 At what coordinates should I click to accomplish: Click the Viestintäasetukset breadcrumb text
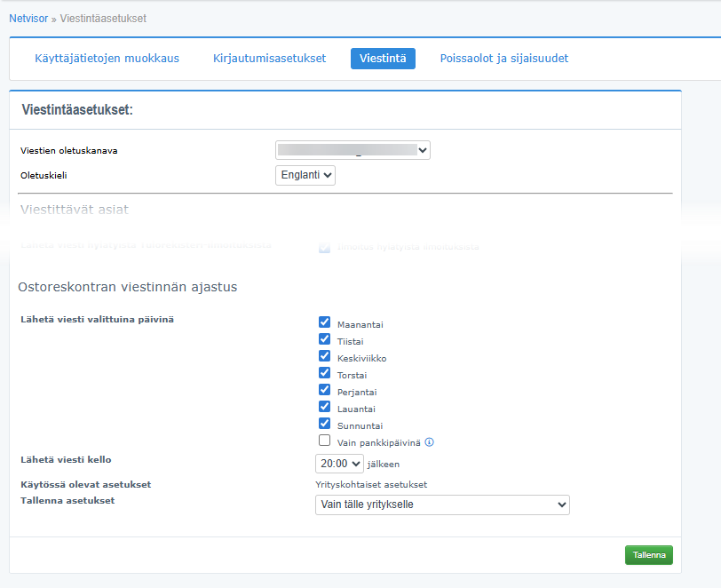[x=103, y=19]
